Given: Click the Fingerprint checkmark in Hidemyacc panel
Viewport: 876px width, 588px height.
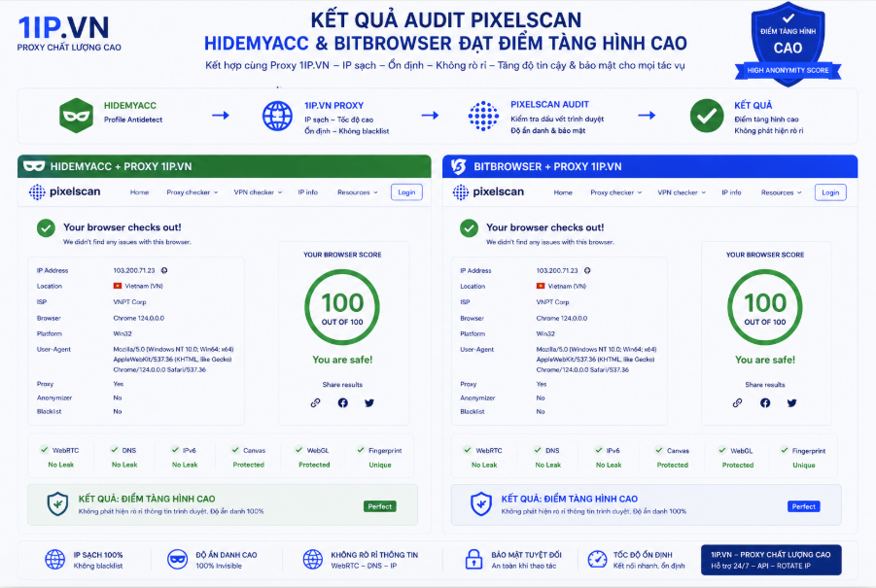Looking at the screenshot, I should tap(361, 450).
